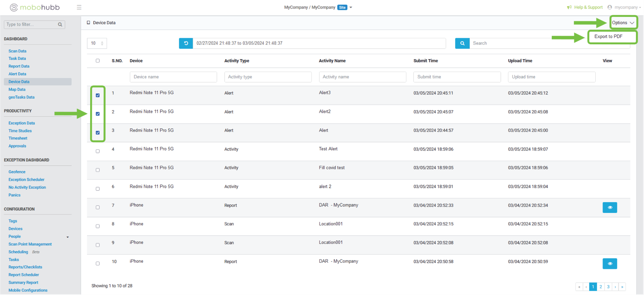View the row 10 DAR report eye icon
The height and width of the screenshot is (295, 644).
(x=609, y=264)
